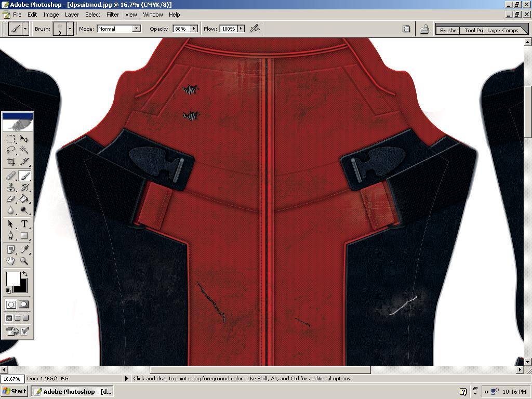Select the Eyedropper tool
This screenshot has width=532, height=399.
(x=24, y=250)
